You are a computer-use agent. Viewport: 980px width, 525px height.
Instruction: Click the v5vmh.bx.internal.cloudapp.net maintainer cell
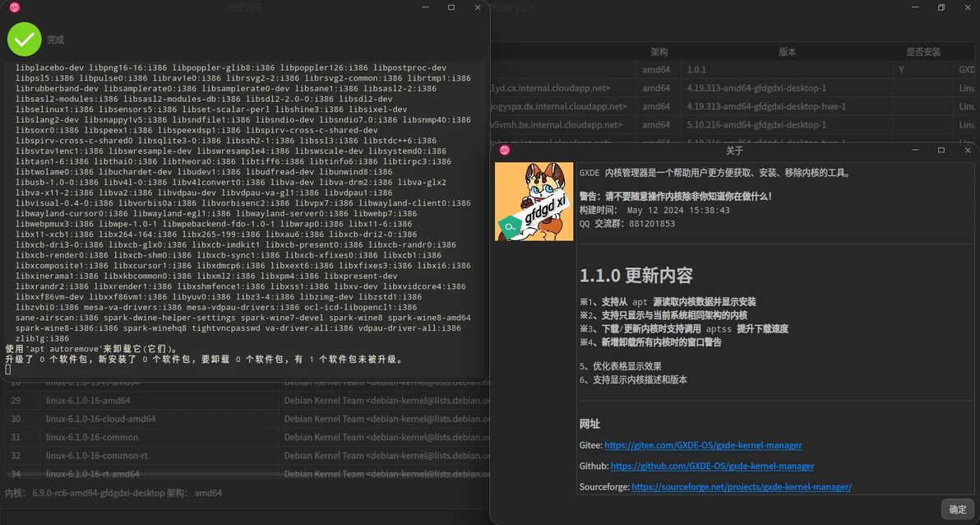pyautogui.click(x=563, y=124)
